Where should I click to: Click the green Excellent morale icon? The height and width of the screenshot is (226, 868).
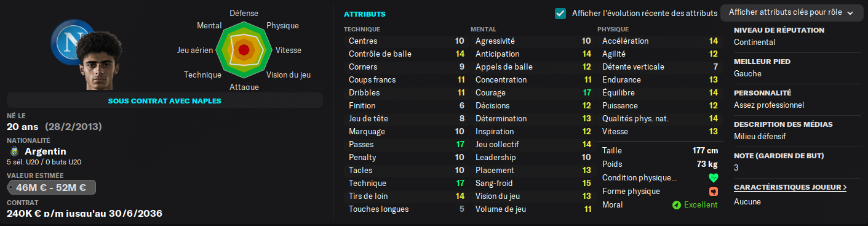[676, 204]
